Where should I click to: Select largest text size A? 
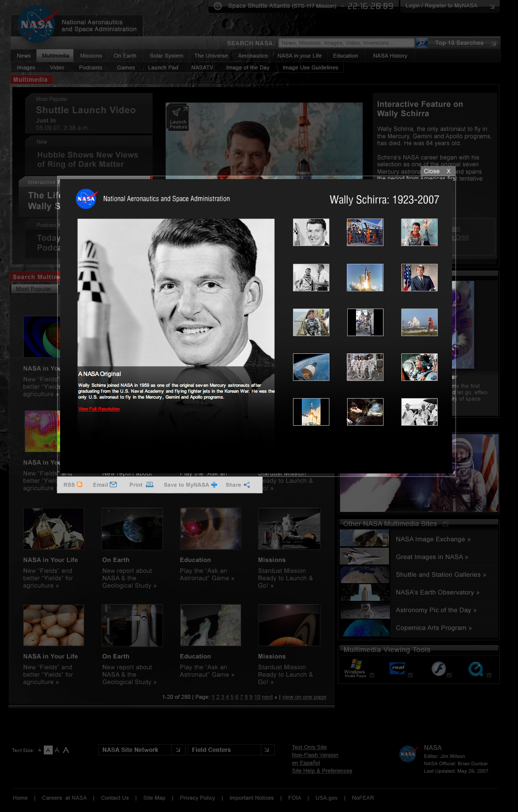(x=66, y=750)
